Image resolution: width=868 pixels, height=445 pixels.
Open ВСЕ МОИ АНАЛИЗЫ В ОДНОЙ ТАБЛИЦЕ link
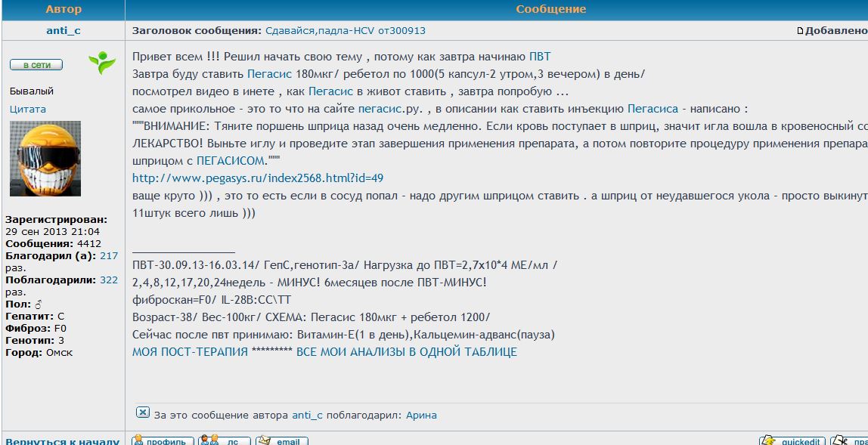[407, 352]
